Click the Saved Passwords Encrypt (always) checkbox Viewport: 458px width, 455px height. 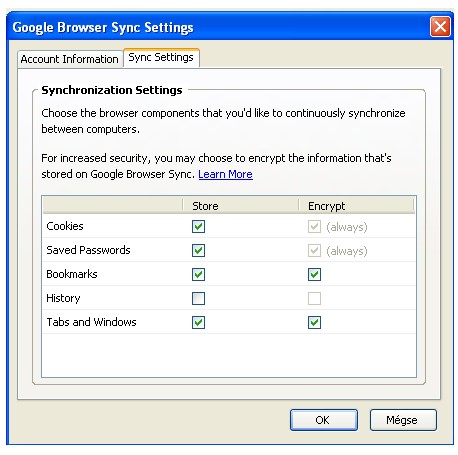(314, 250)
